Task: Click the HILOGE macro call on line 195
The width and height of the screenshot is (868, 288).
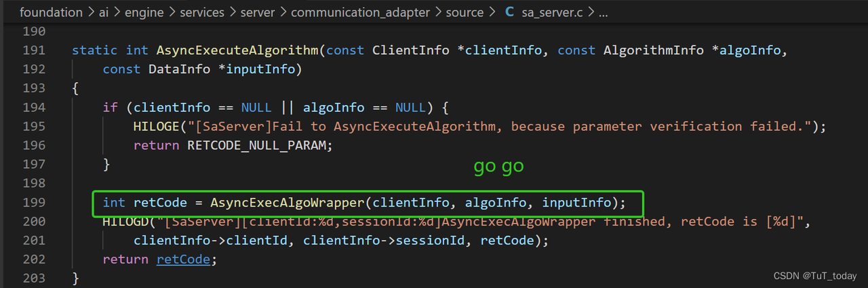Action: pos(157,126)
